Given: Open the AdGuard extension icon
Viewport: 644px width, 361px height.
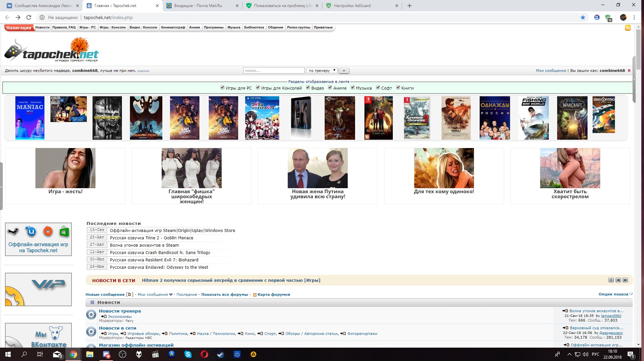Looking at the screenshot, I should coord(608,17).
